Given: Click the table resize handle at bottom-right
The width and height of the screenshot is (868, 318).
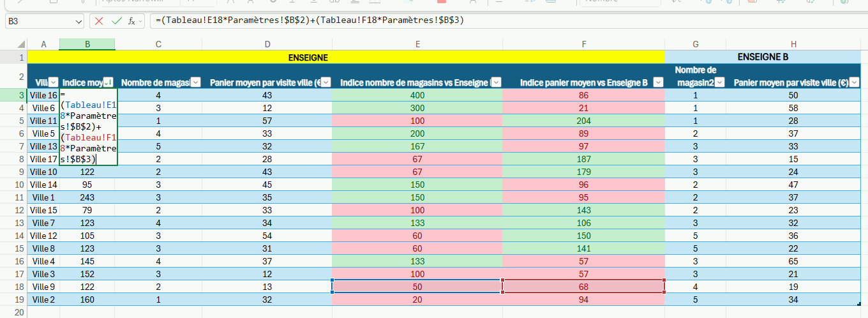Looking at the screenshot, I should pos(864,303).
